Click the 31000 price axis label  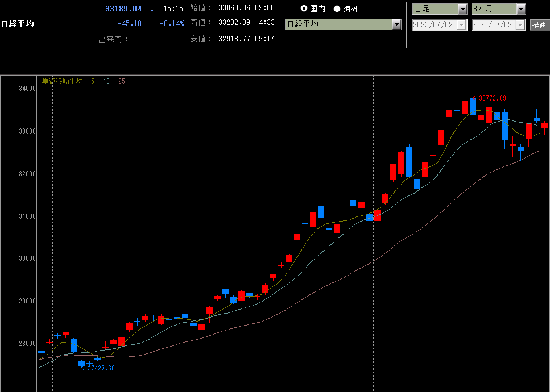[x=27, y=216]
